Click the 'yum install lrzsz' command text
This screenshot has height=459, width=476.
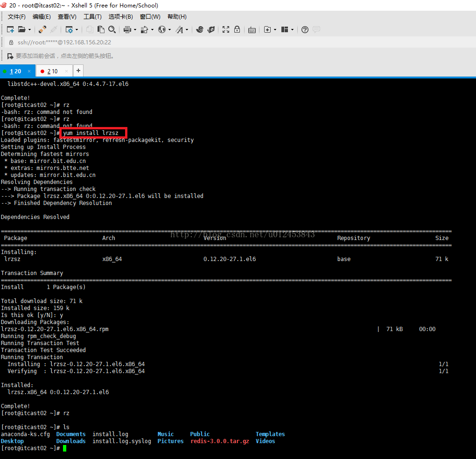click(91, 133)
